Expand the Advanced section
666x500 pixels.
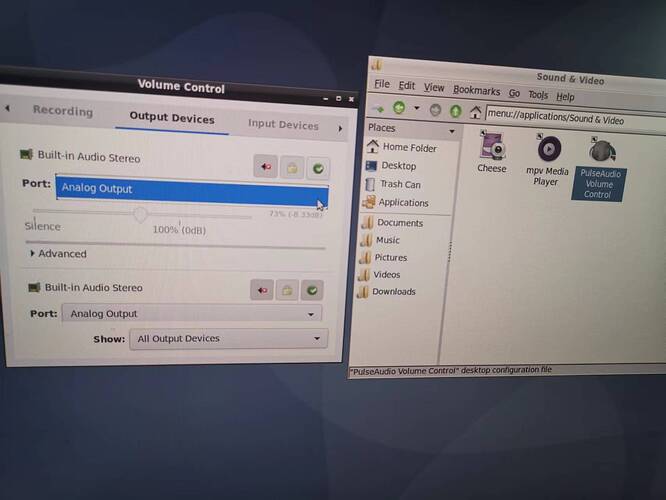tap(58, 254)
